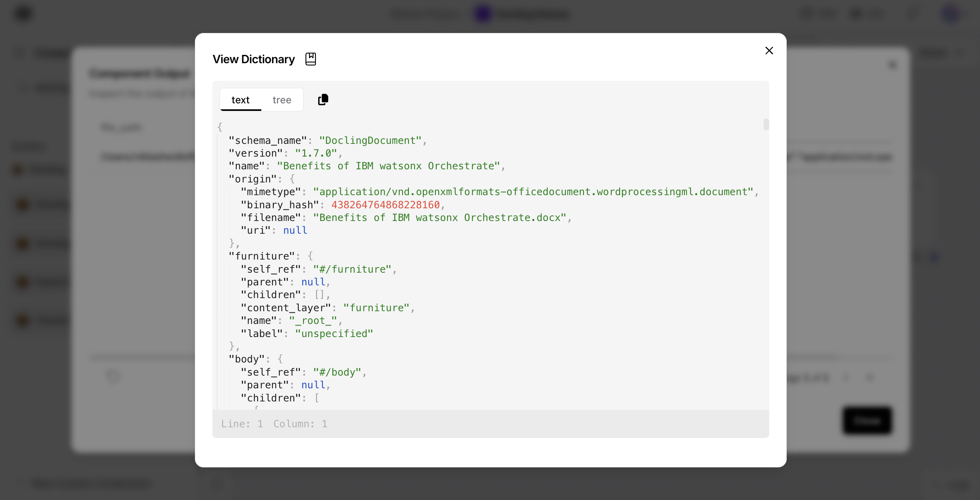
Task: Switch to the tree view tab
Action: click(282, 100)
